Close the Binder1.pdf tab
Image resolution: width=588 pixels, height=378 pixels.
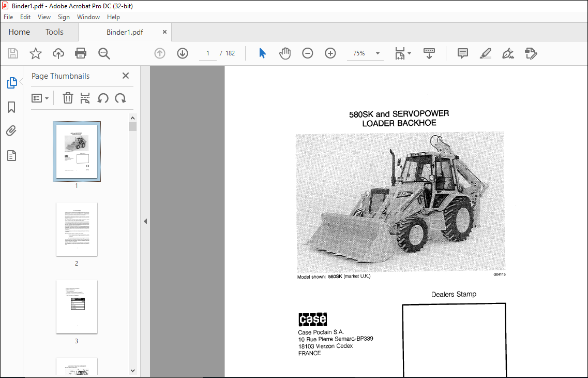coord(164,32)
